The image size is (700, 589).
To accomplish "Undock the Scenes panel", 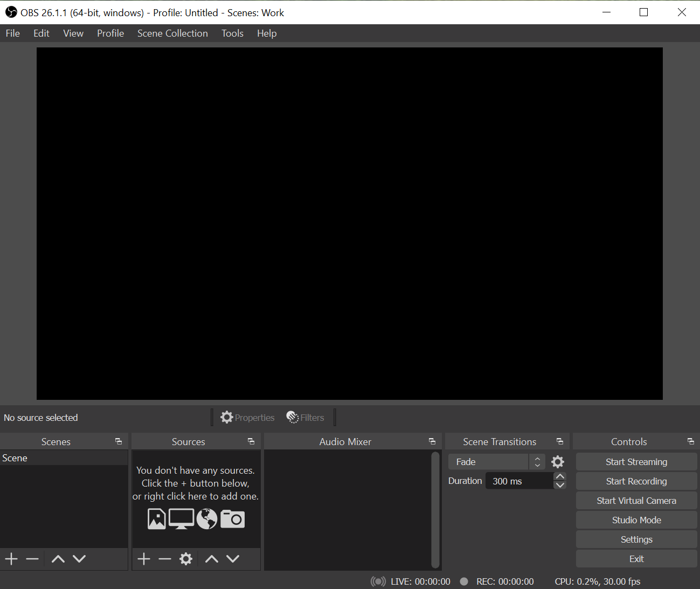I will tap(119, 441).
